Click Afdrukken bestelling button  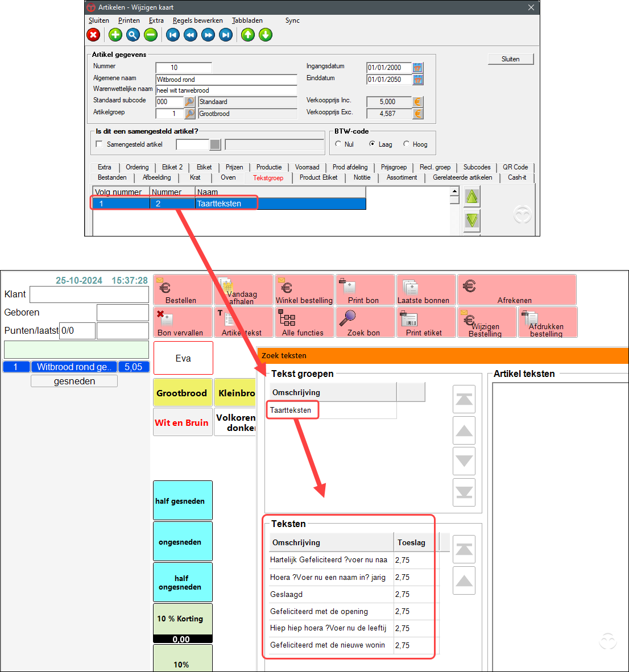[x=548, y=322]
